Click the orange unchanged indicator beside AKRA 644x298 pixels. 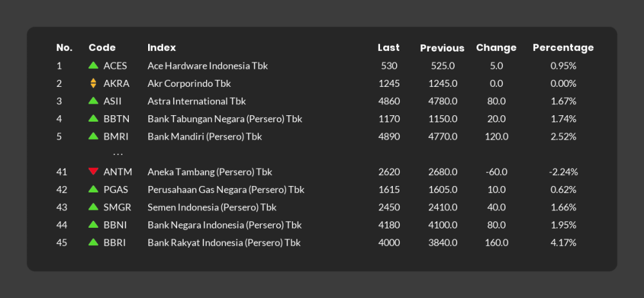point(93,83)
